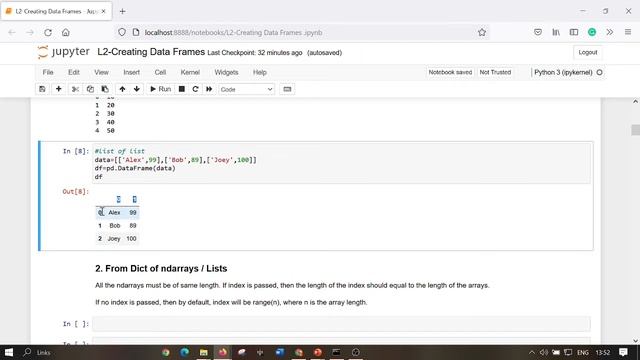Move selected cell down arrow
Viewport: 640px width, 360px height.
pos(137,89)
